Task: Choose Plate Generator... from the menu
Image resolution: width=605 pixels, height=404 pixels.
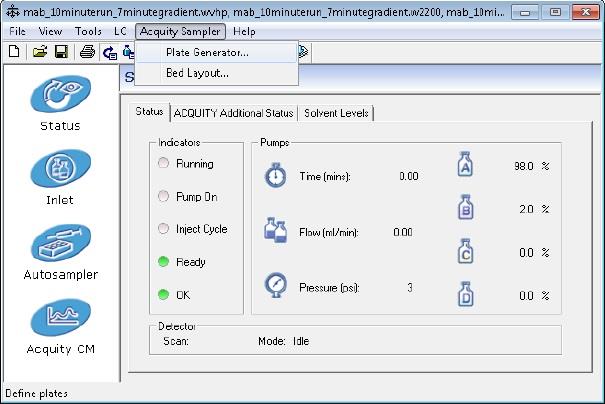Action: [216, 52]
